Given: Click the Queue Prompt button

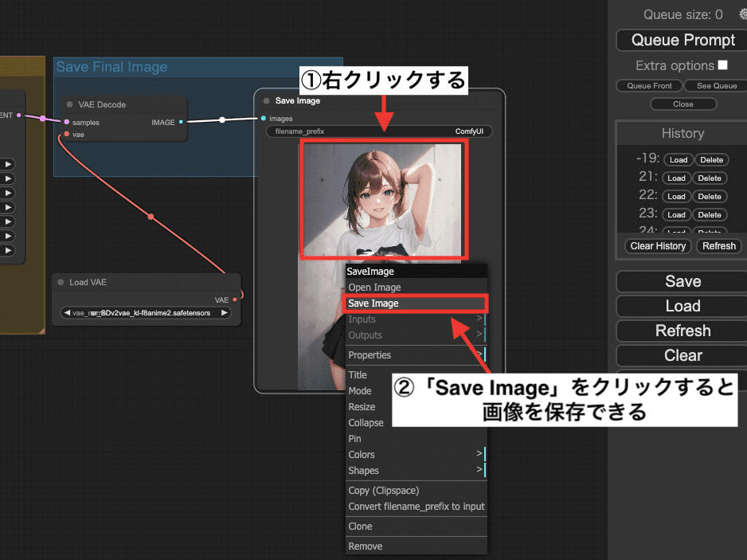Looking at the screenshot, I should point(682,40).
